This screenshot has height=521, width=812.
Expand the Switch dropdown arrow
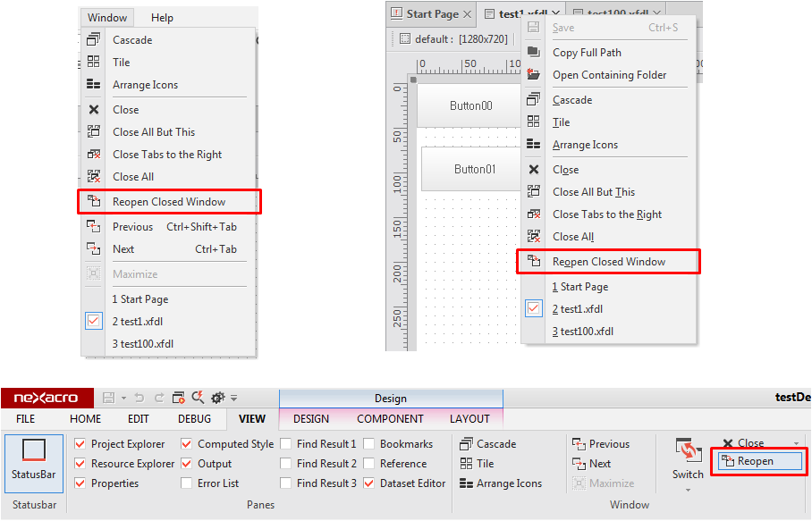[688, 490]
